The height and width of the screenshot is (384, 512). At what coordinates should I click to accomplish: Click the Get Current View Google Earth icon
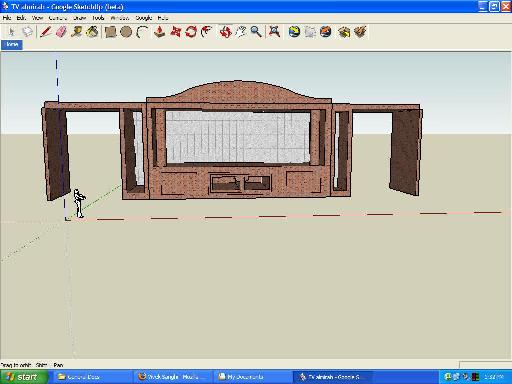294,32
